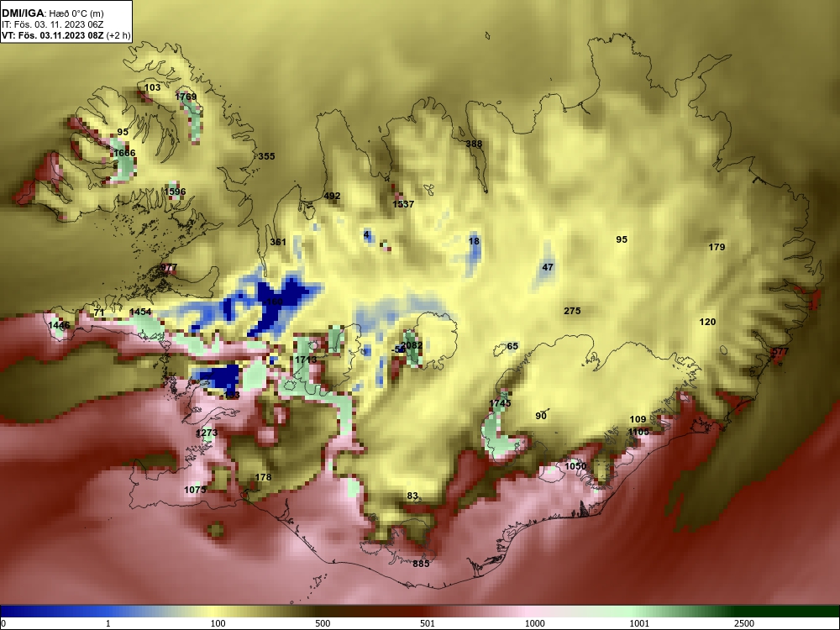This screenshot has height=630, width=840.
Task: Click the 1454 height label
Action: tap(140, 312)
